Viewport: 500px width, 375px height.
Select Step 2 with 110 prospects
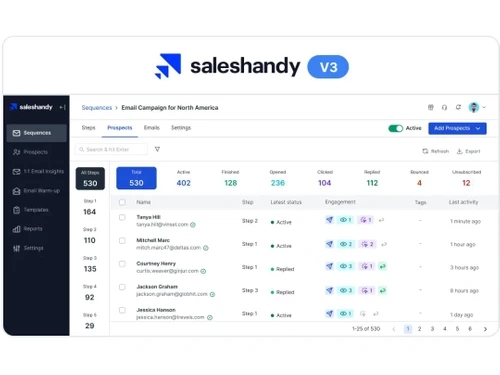pyautogui.click(x=90, y=236)
